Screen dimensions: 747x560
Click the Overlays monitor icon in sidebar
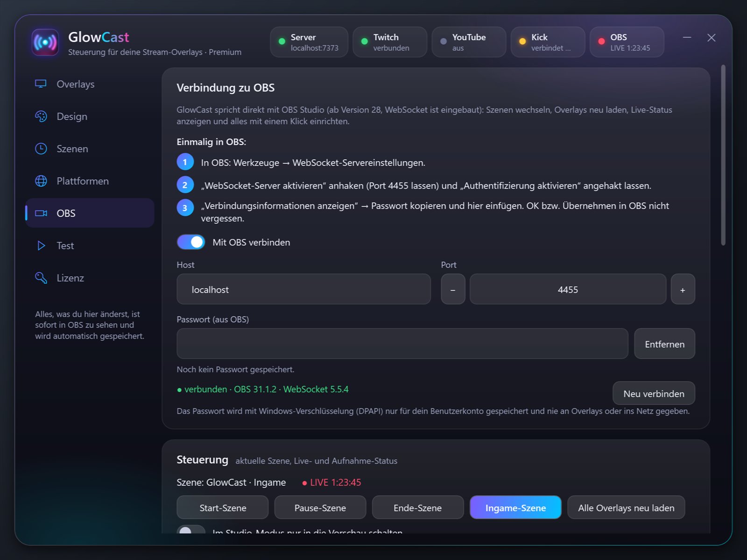(x=41, y=84)
